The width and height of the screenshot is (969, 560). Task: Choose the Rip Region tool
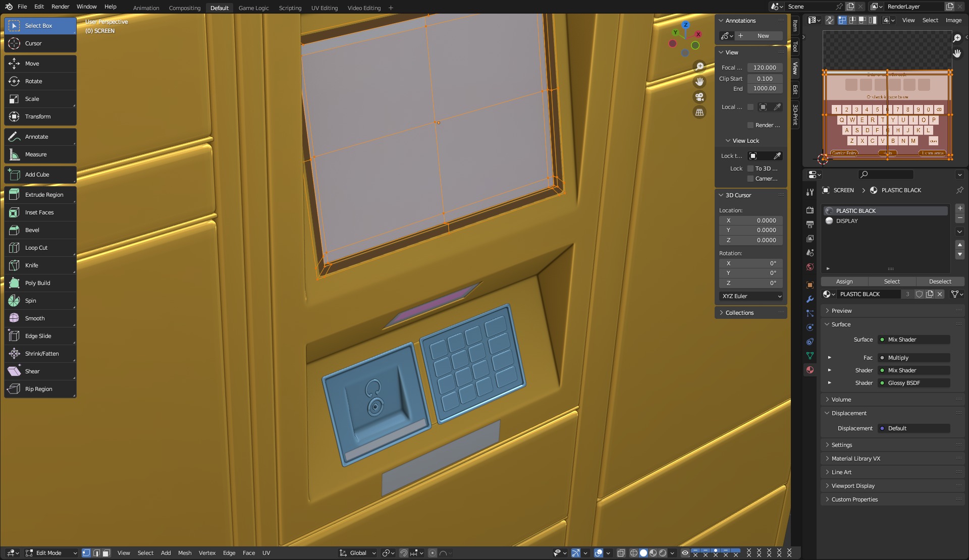(40, 389)
